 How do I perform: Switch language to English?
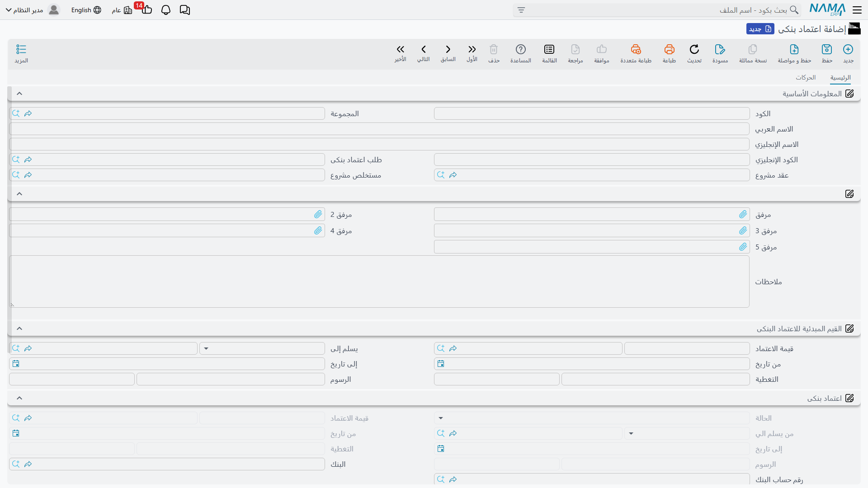(x=86, y=10)
